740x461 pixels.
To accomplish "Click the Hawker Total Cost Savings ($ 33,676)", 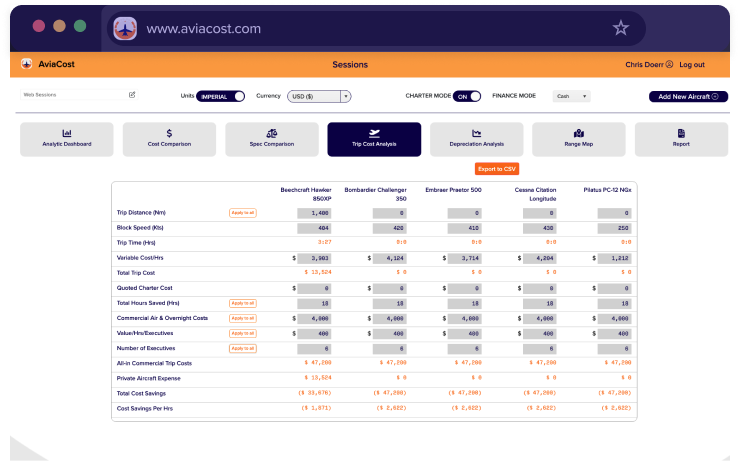I will tap(315, 393).
